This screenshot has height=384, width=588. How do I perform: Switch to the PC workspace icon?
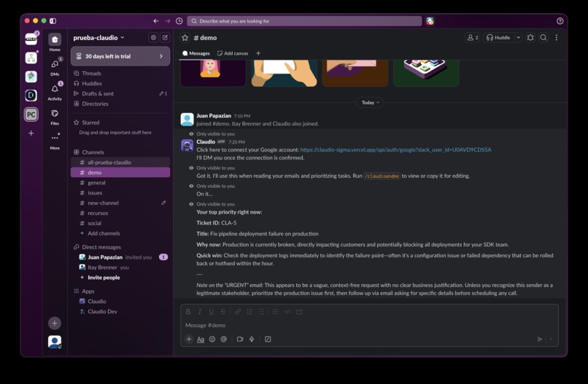(x=31, y=114)
